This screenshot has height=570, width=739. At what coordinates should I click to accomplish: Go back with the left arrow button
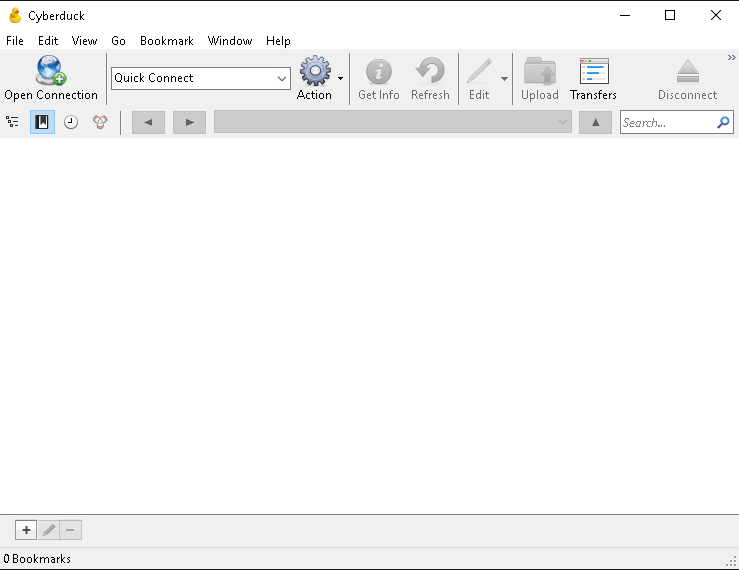(x=148, y=123)
